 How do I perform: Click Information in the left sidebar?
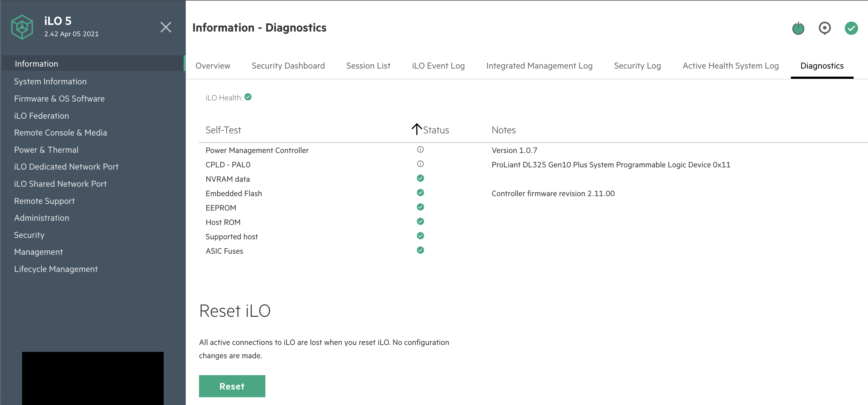[35, 64]
